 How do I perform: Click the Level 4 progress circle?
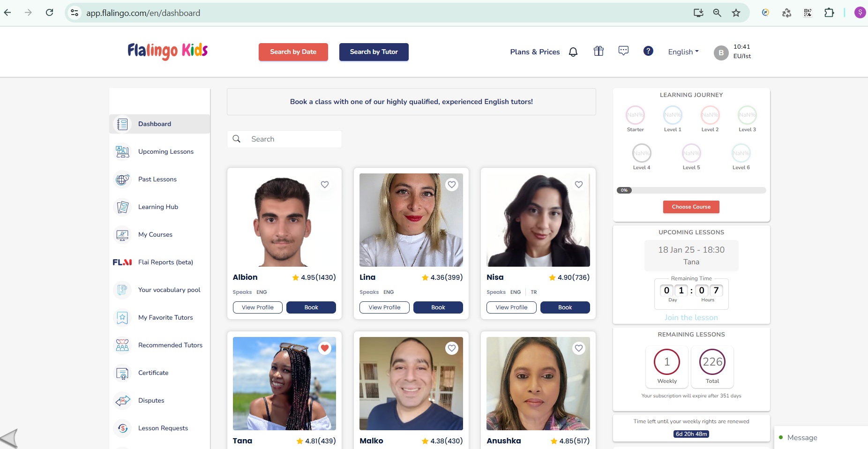pyautogui.click(x=642, y=153)
